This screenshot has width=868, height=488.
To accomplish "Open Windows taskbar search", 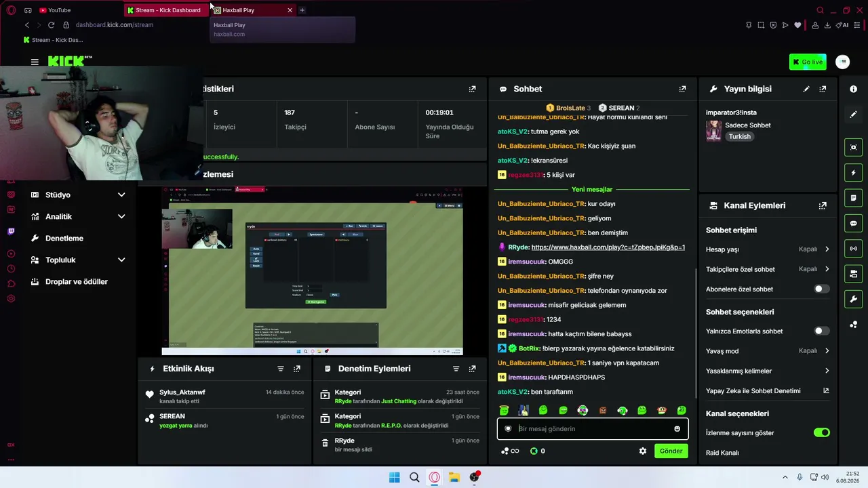I will pyautogui.click(x=414, y=477).
